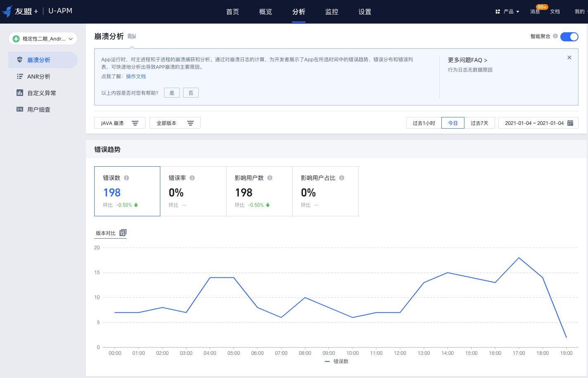Viewport: 588px width, 378px height.
Task: Select 崩溃分析 in sidebar
Action: pos(43,60)
